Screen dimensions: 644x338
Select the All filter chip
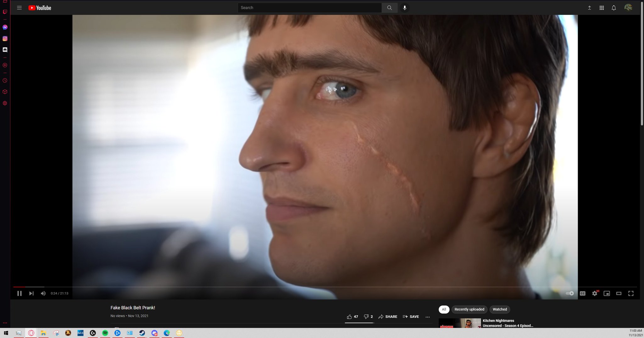[444, 309]
